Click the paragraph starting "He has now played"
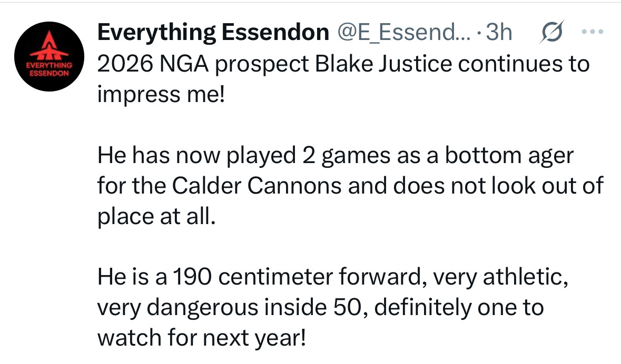 (x=350, y=186)
